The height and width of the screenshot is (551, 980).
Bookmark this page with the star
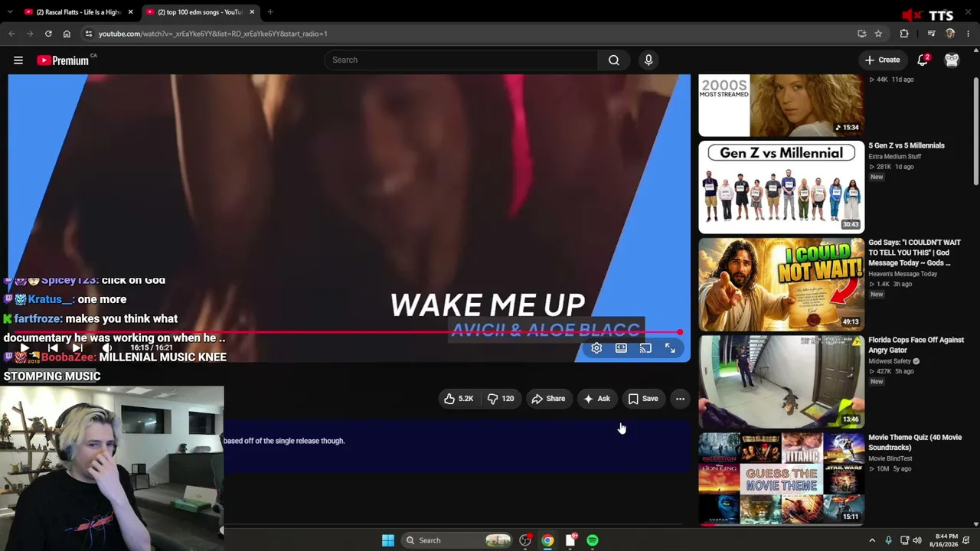click(x=878, y=34)
